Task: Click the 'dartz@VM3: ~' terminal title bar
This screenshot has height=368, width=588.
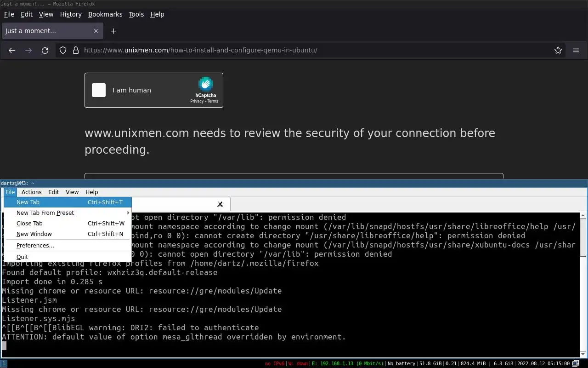Action: point(294,183)
